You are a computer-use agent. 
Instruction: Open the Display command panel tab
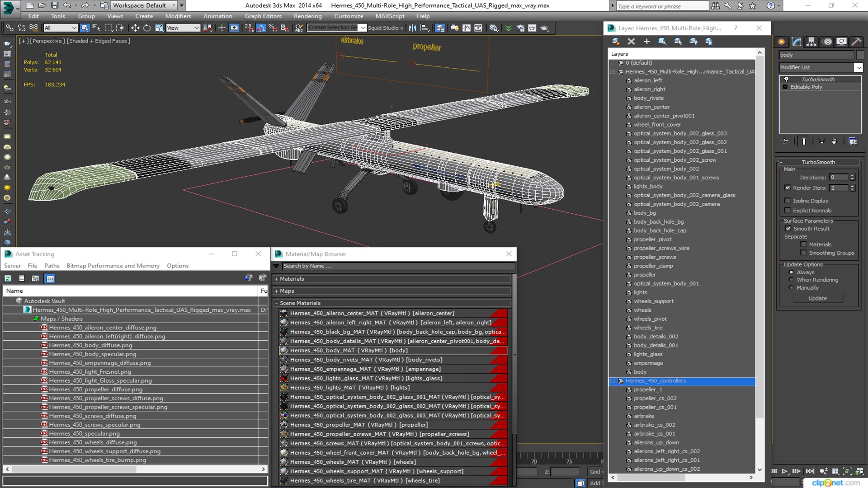click(841, 42)
